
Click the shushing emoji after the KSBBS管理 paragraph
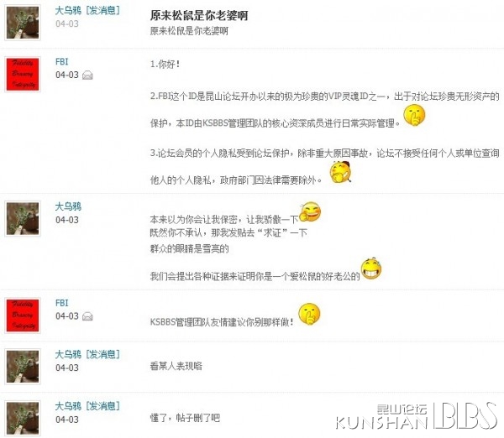coord(414,115)
